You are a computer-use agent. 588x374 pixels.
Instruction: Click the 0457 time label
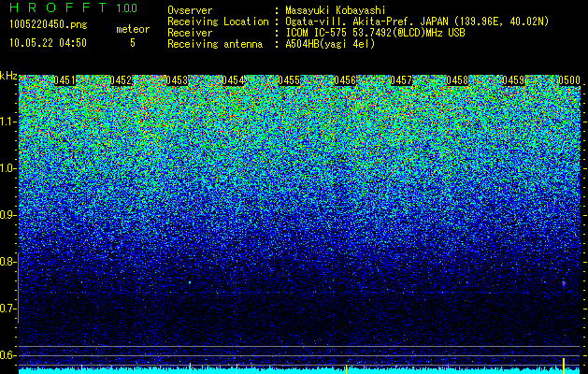pyautogui.click(x=401, y=80)
